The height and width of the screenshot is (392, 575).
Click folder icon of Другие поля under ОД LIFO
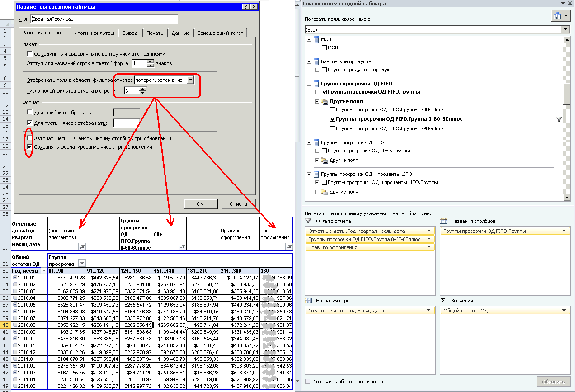pyautogui.click(x=325, y=160)
